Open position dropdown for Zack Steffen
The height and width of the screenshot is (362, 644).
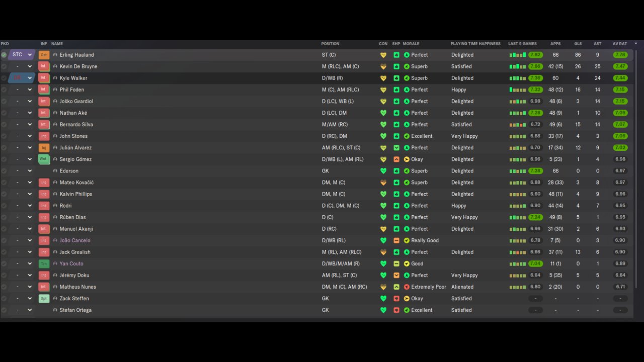(21, 299)
